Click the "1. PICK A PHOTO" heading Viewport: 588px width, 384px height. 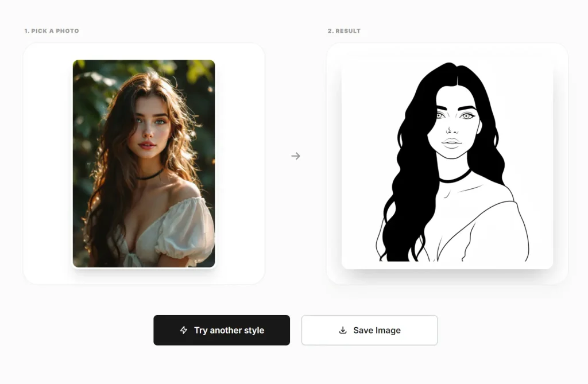click(x=52, y=31)
